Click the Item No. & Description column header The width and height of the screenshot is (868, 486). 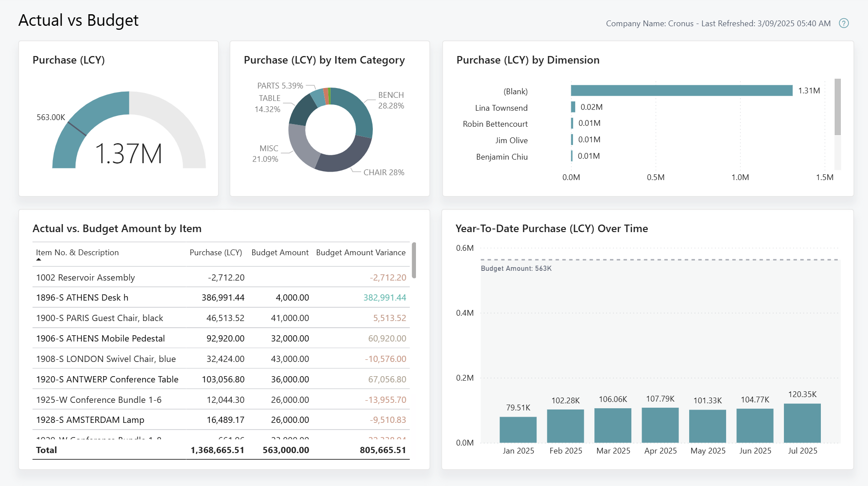[77, 252]
